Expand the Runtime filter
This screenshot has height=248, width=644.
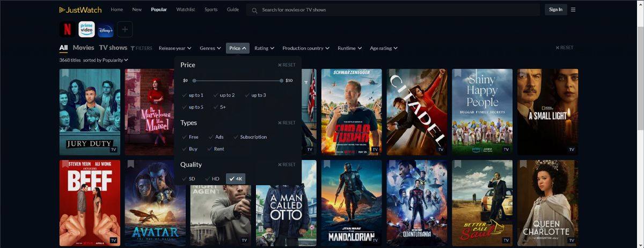point(350,48)
